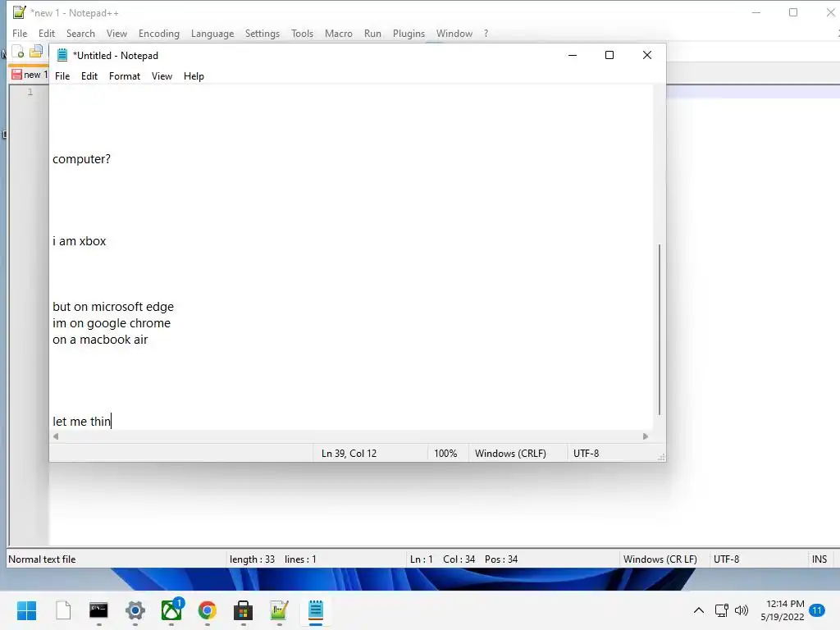The height and width of the screenshot is (630, 840).
Task: Select the 'new 1' tab in Notepad++
Action: click(30, 75)
